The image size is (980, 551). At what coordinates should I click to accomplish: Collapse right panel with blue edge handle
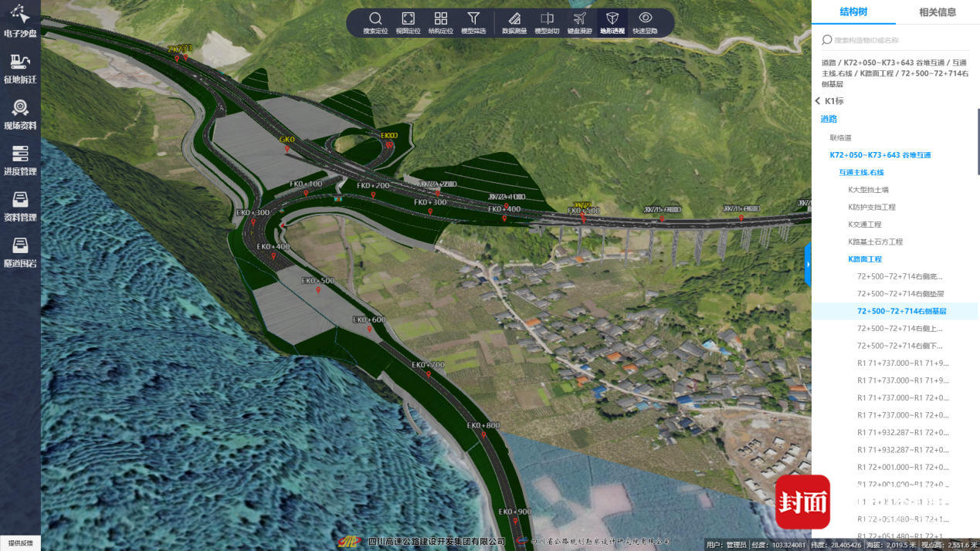click(x=808, y=265)
